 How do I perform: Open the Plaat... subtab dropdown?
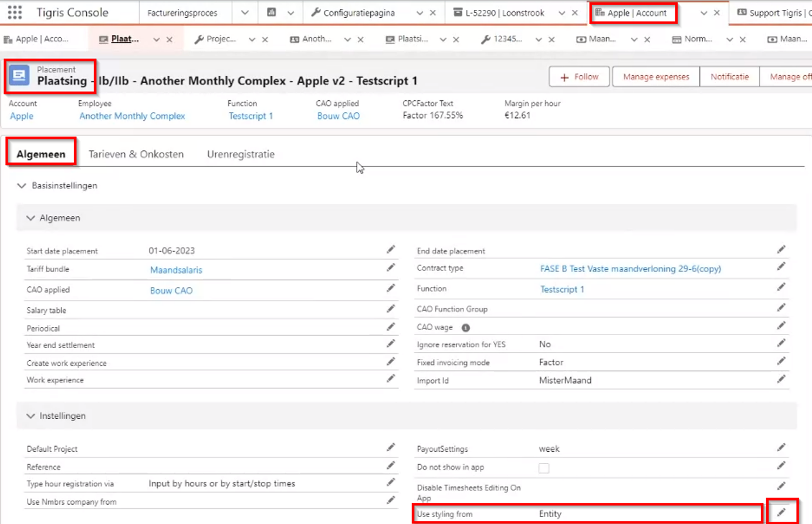pos(156,39)
